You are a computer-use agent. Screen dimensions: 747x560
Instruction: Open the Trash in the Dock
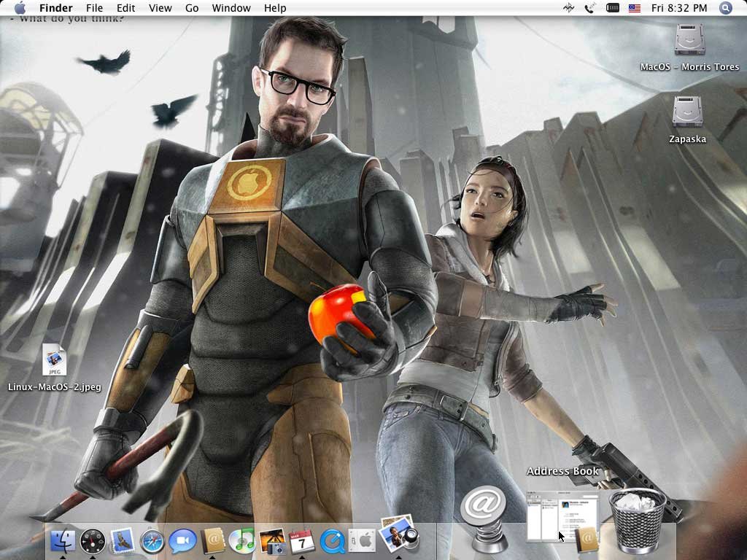(638, 521)
